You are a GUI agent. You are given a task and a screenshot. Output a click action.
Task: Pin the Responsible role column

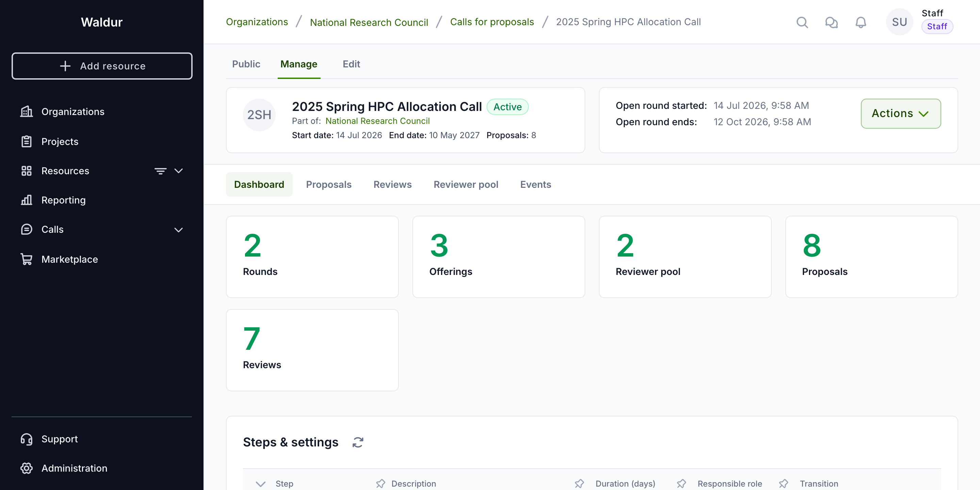pos(681,484)
